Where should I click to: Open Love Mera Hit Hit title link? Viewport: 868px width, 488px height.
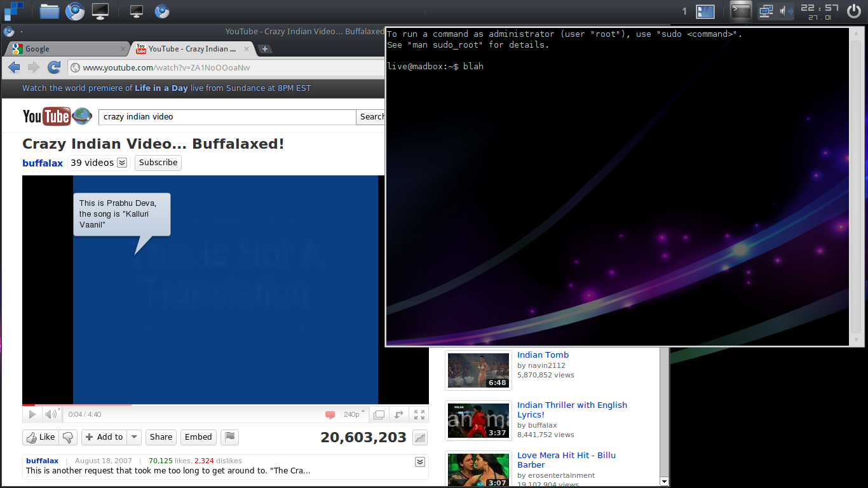tap(566, 460)
